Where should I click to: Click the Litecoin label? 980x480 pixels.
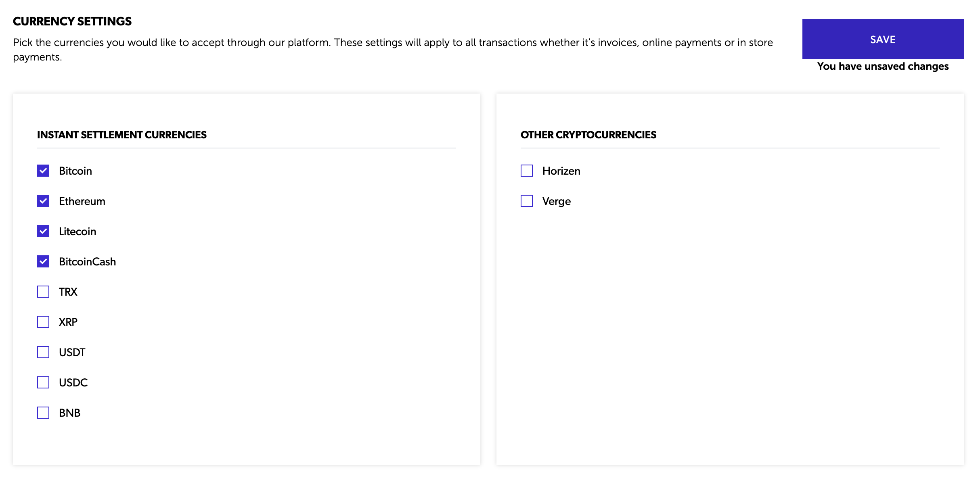(x=77, y=232)
